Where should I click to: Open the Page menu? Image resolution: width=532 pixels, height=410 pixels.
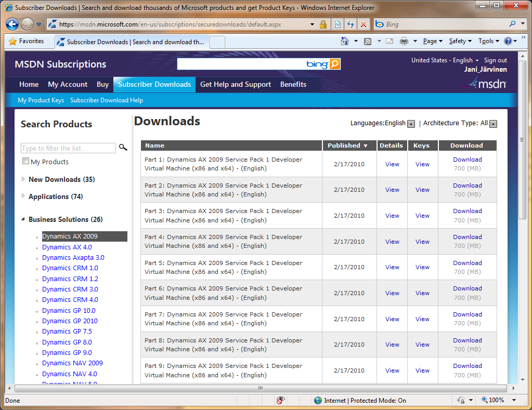click(x=433, y=41)
